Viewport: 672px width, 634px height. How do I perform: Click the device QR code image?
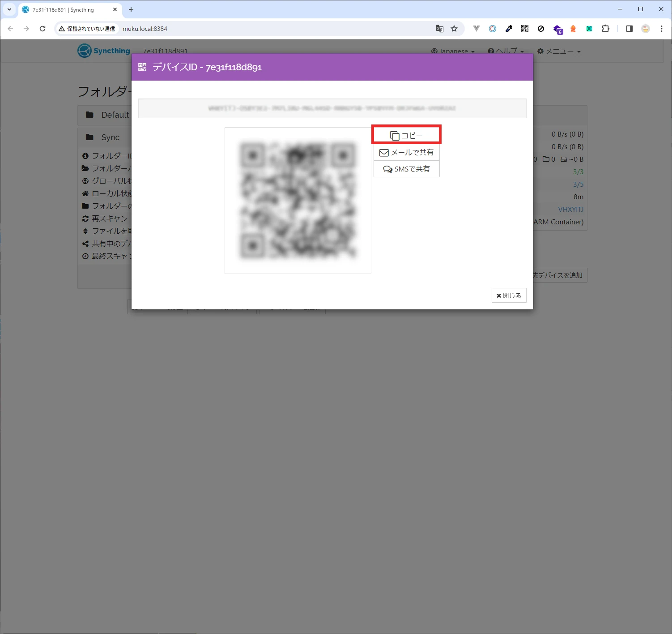298,200
